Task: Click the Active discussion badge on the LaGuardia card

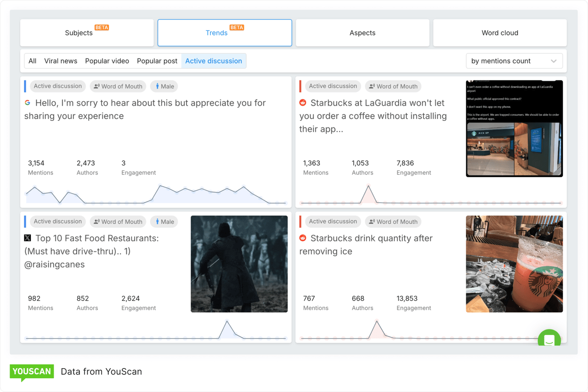Action: [x=333, y=86]
